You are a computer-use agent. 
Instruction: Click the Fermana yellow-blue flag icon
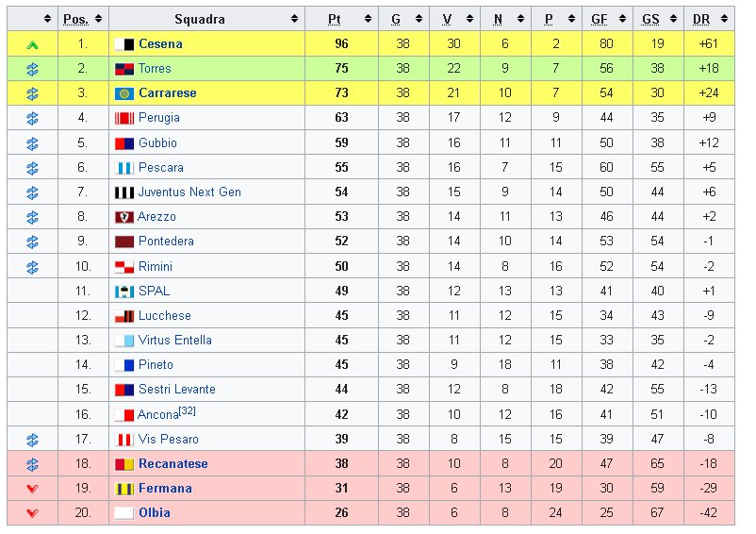[123, 489]
